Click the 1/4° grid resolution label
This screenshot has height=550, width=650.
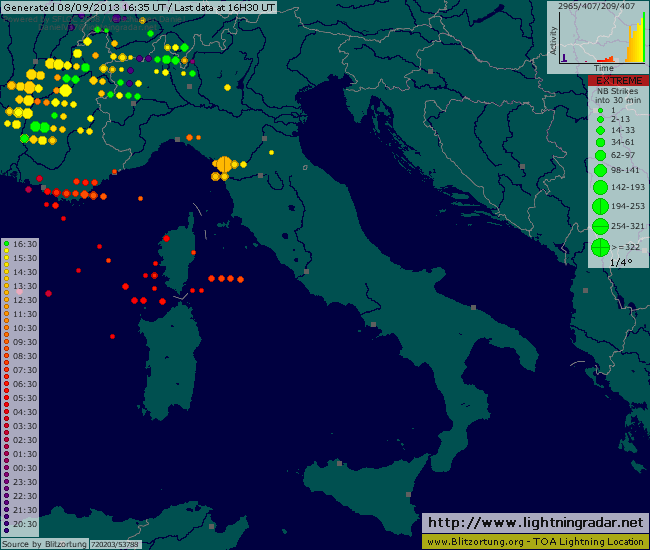coord(621,262)
